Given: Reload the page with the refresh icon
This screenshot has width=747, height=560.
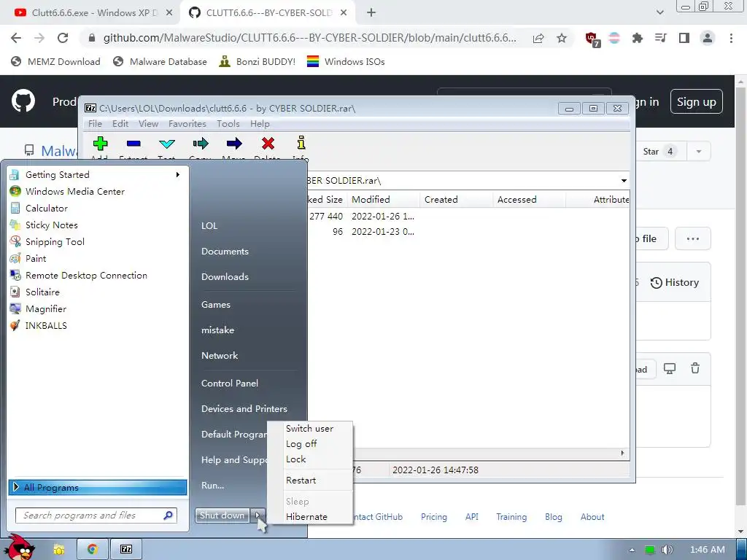Looking at the screenshot, I should [63, 38].
